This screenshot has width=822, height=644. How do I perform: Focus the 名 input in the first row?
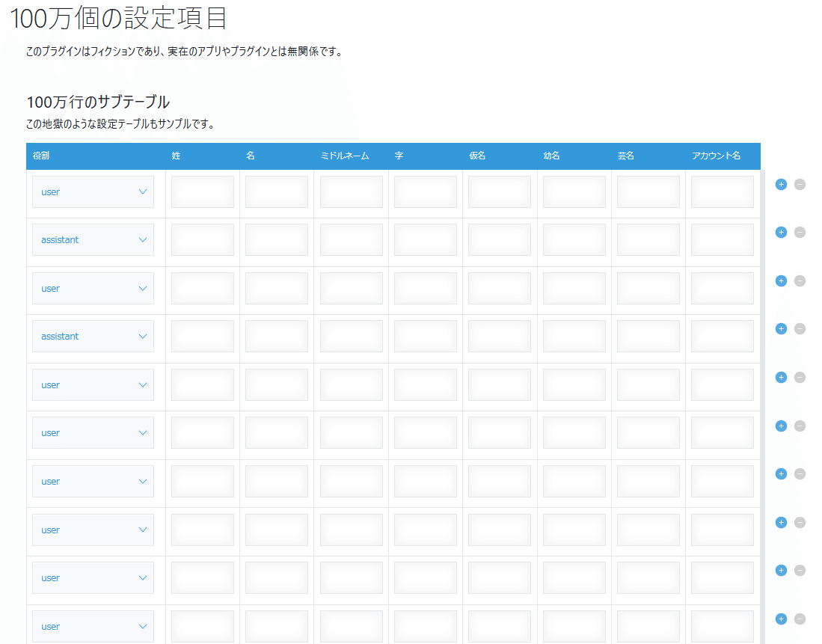point(277,192)
